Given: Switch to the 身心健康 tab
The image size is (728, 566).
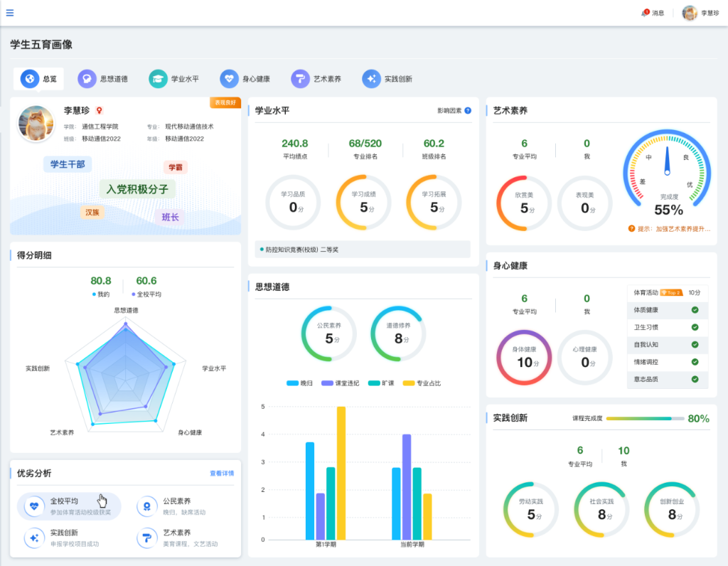Looking at the screenshot, I should 245,79.
